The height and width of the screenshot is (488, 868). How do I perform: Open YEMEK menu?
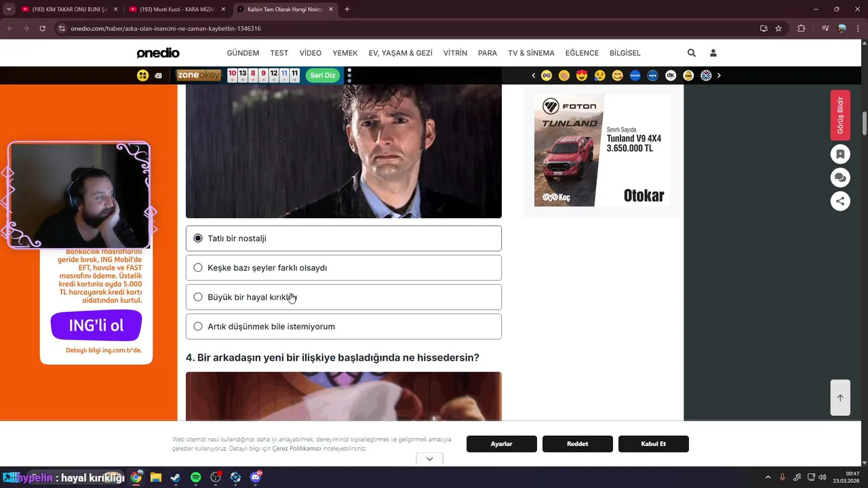[x=345, y=53]
